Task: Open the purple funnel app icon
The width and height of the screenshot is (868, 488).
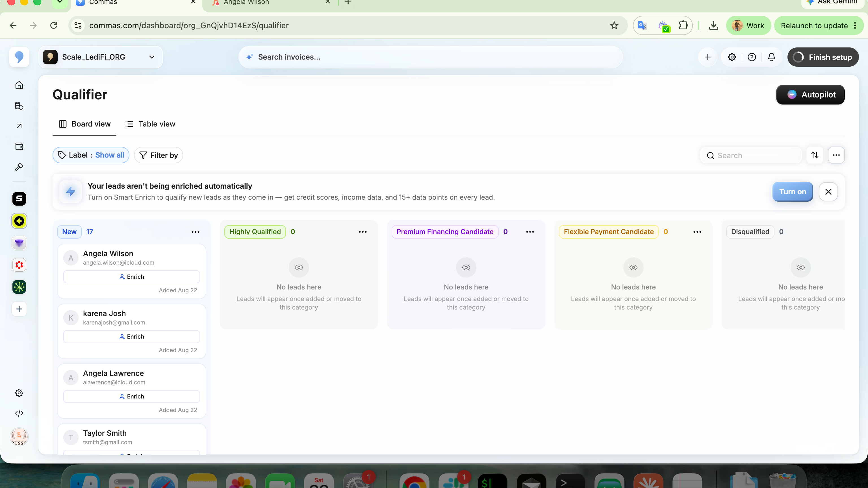Action: click(19, 243)
